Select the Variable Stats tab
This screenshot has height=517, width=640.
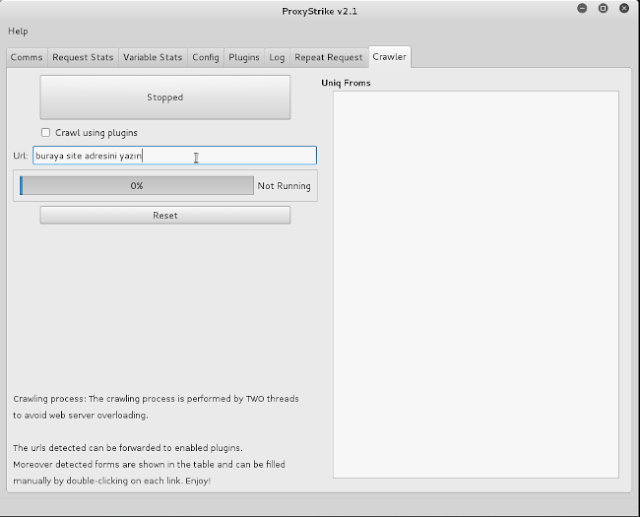(x=153, y=57)
